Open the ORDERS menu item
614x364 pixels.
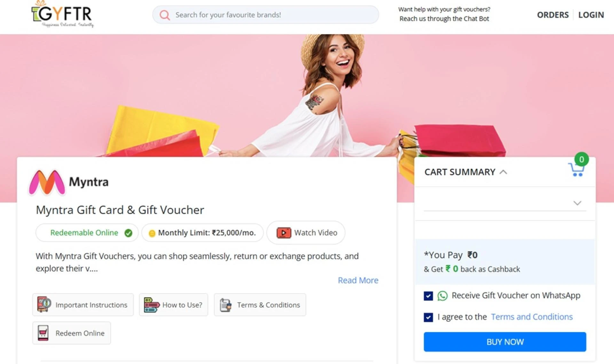click(x=553, y=15)
